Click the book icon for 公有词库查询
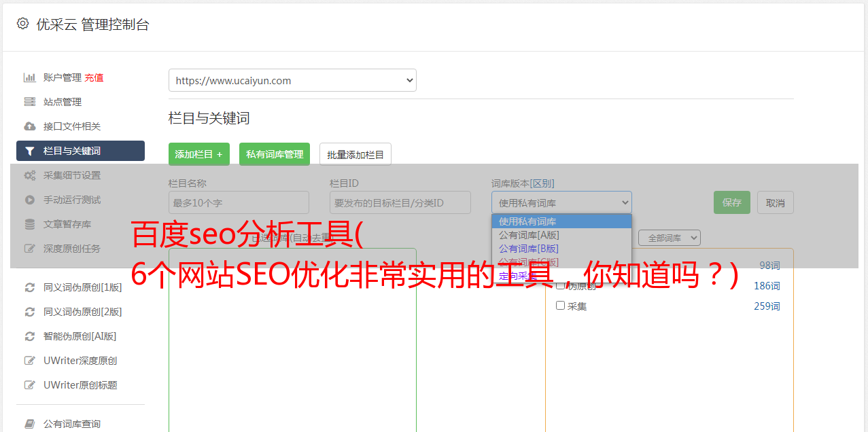 [x=29, y=424]
